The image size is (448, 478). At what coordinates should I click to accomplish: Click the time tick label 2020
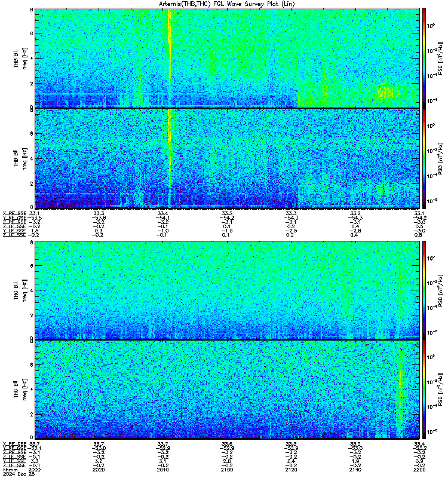click(99, 470)
